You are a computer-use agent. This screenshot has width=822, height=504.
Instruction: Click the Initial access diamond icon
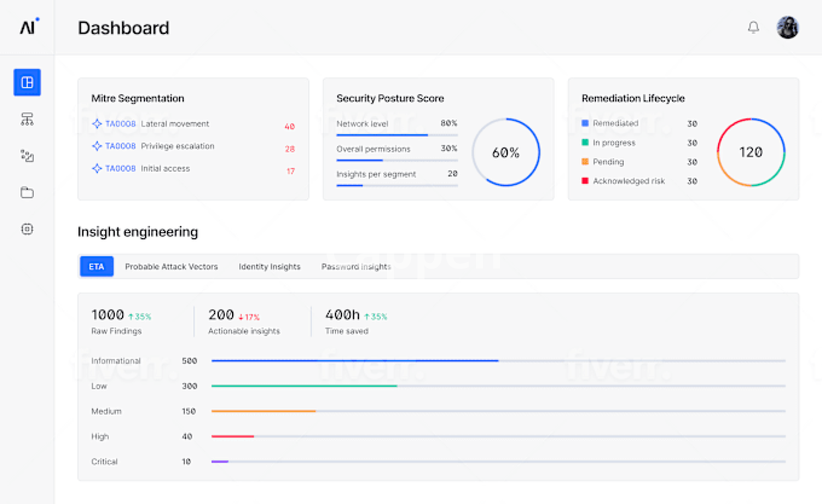click(x=97, y=168)
